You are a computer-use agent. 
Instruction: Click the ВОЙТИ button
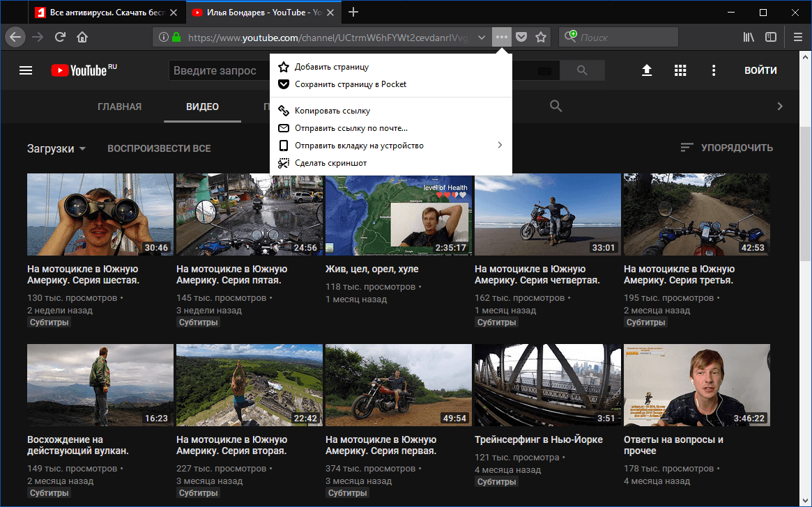click(761, 70)
